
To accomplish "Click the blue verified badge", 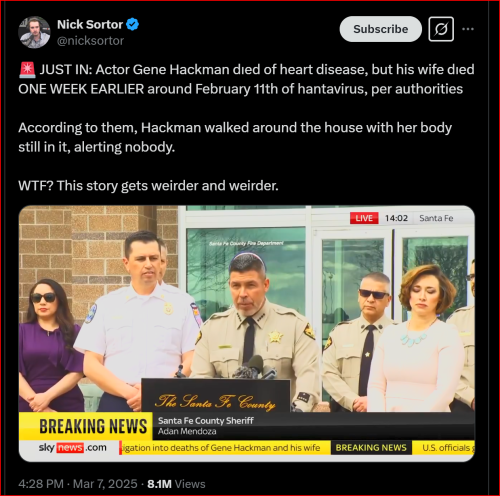I will pos(133,25).
